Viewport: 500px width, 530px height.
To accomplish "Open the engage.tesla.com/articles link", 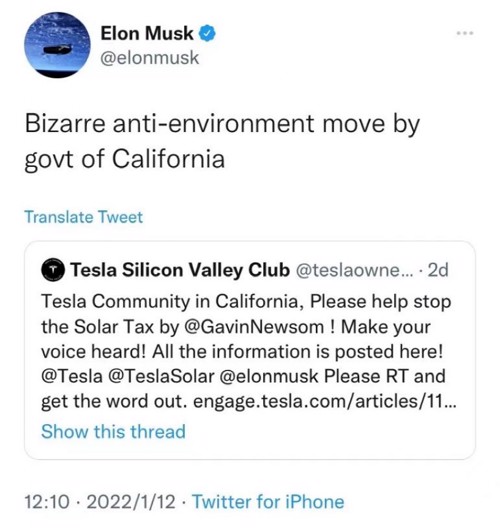I will (325, 401).
